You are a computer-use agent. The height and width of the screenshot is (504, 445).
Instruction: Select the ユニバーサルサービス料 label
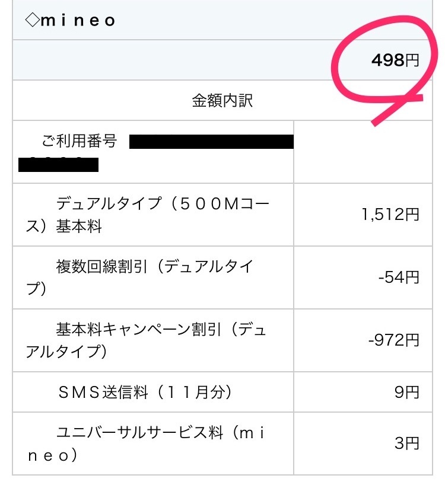tap(148, 444)
